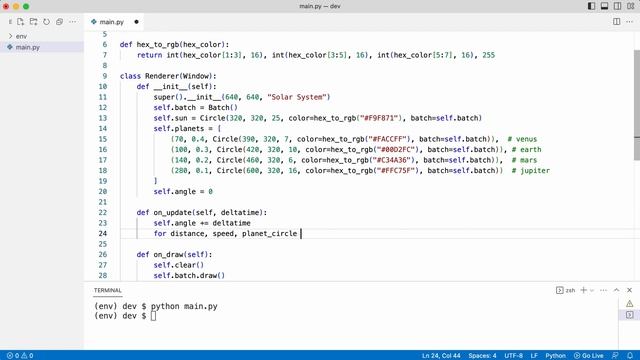Open problems errors and warnings indicator
640x360 pixels.
click(x=20, y=356)
